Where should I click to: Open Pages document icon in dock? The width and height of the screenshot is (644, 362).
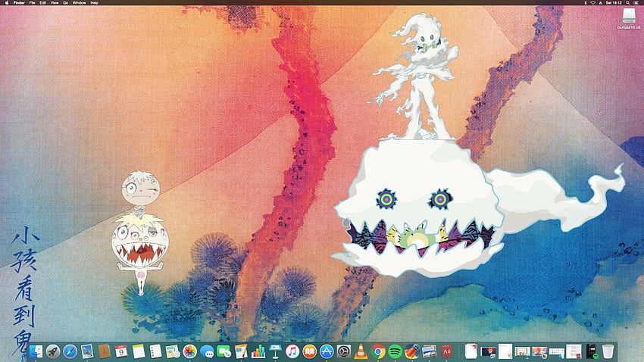(x=241, y=351)
